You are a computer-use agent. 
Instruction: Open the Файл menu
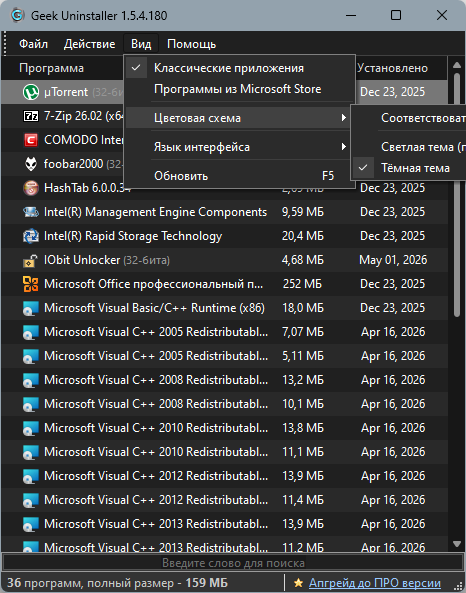coord(33,44)
